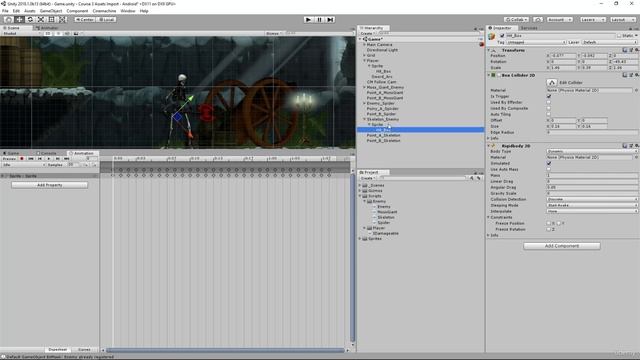Open the Help menu
Viewport: 640px width, 360px height.
(144, 11)
